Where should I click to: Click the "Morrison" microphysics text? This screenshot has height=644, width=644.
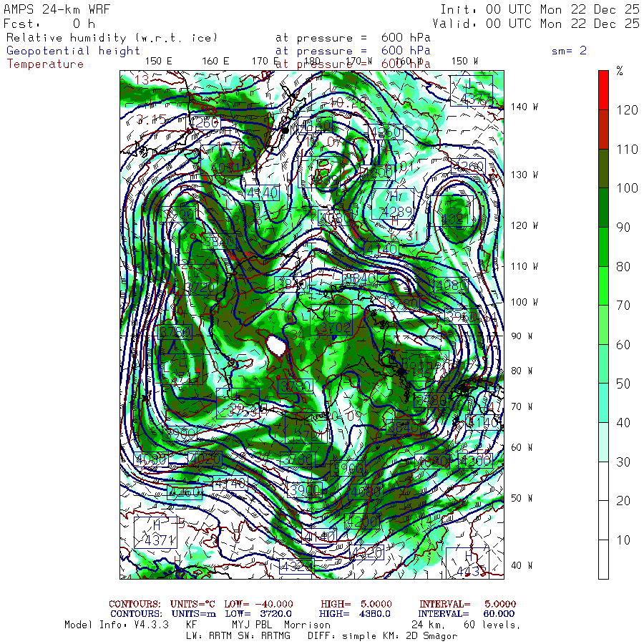tap(307, 625)
